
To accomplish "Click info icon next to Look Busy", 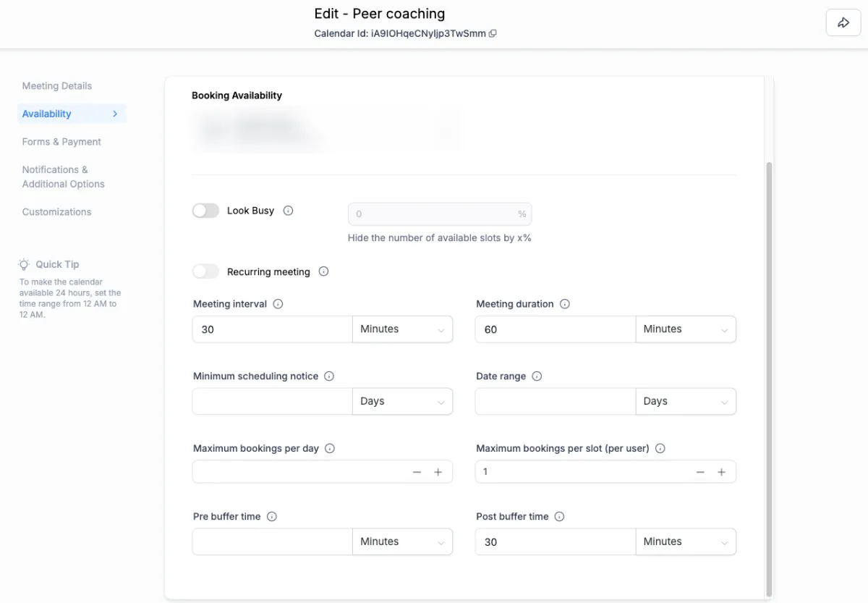I will point(288,211).
